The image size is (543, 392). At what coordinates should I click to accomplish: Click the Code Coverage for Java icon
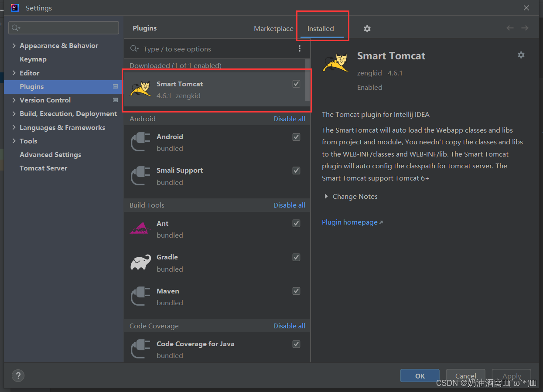[140, 349]
